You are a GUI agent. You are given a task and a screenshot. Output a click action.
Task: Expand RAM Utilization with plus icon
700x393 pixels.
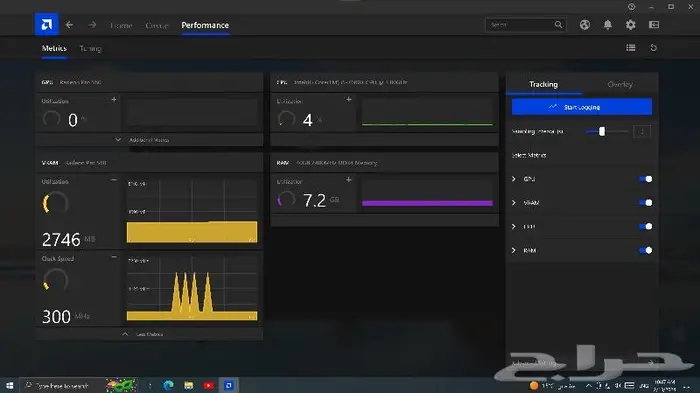(349, 180)
